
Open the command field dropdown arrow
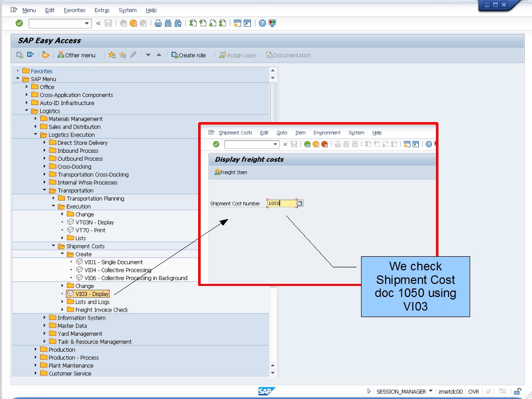pos(86,23)
